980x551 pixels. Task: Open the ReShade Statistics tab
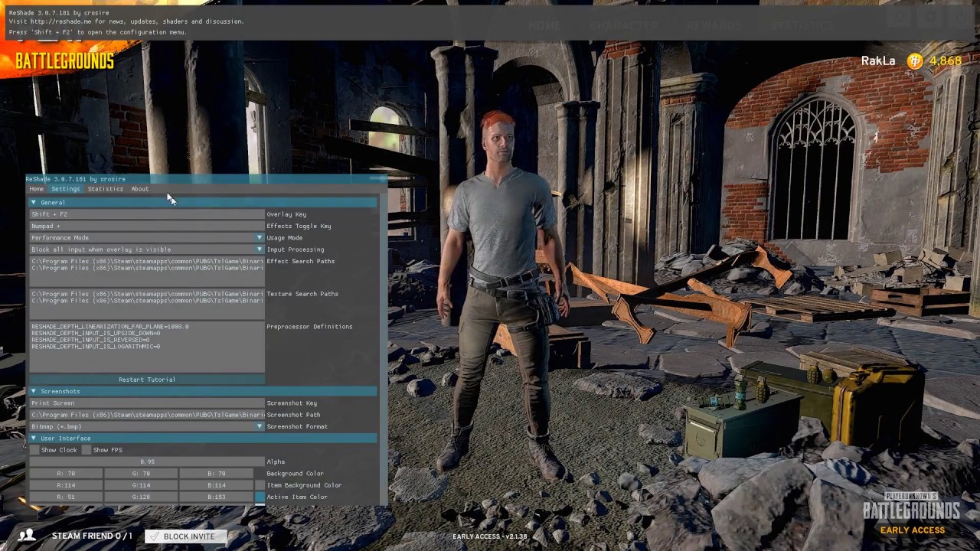[105, 189]
